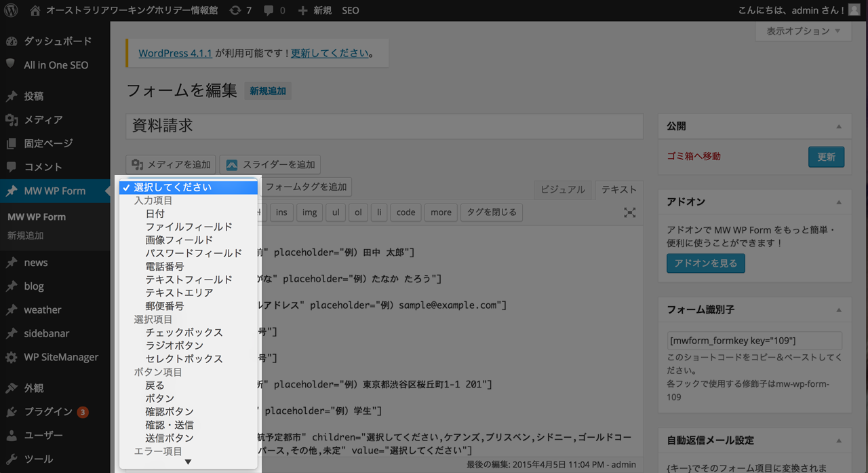Open the updates icon showing 7

240,10
